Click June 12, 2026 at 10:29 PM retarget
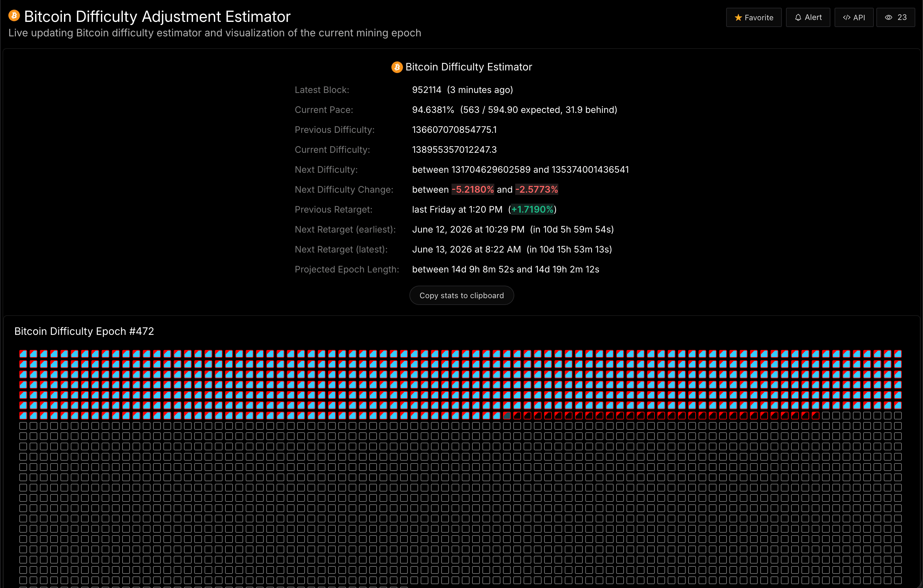The image size is (923, 588). pyautogui.click(x=468, y=230)
